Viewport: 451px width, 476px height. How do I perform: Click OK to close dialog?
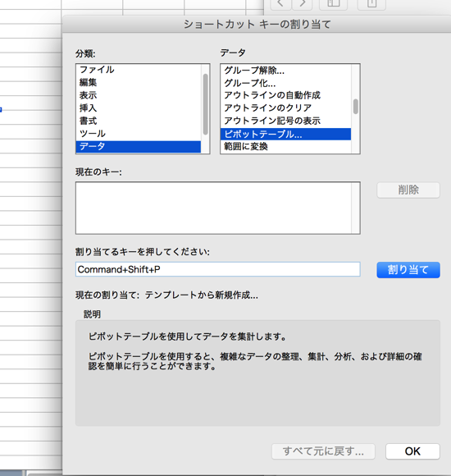coord(412,451)
